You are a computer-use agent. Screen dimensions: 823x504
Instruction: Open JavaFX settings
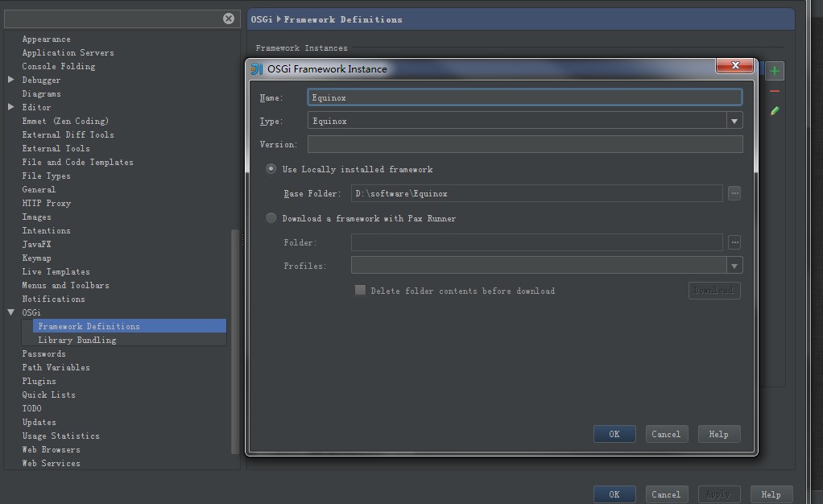37,244
